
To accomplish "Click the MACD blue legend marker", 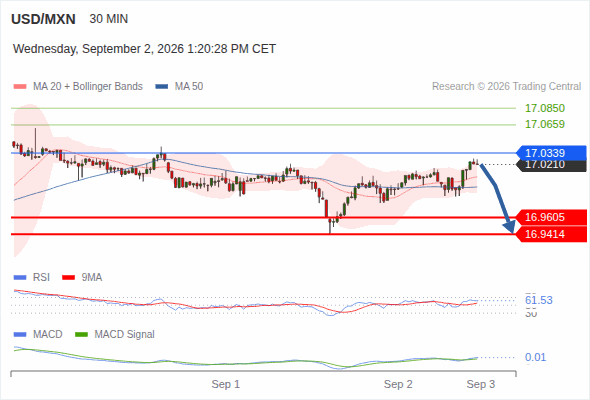I will pyautogui.click(x=20, y=335).
